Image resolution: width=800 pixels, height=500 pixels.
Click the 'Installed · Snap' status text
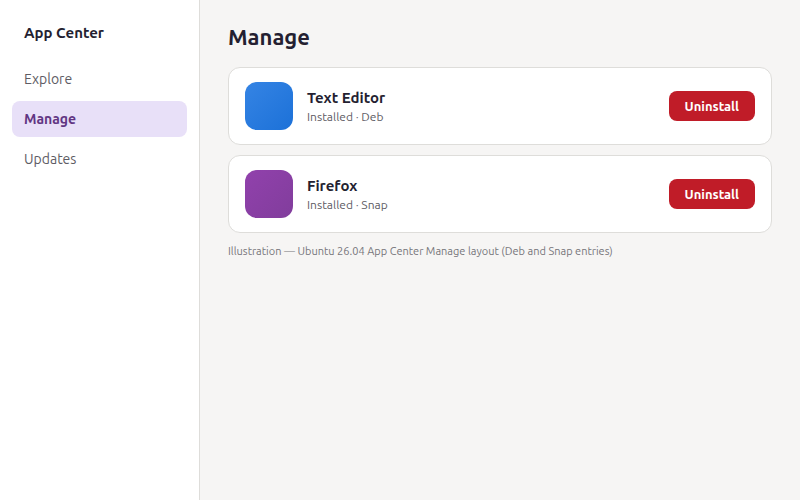point(347,205)
